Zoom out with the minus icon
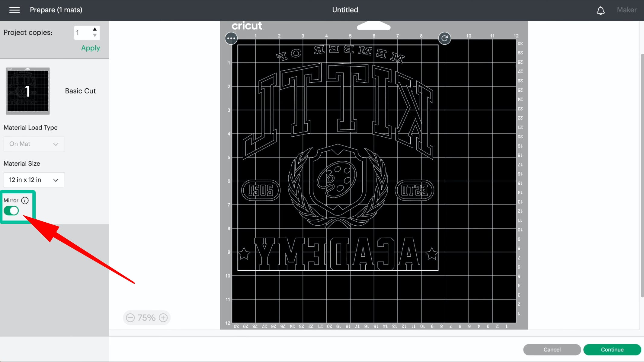644x362 pixels. pyautogui.click(x=130, y=318)
